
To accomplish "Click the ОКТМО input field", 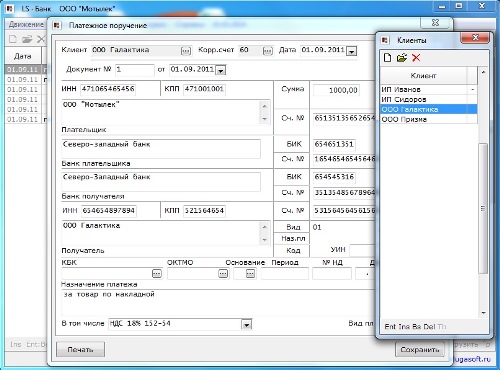I will click(193, 274).
